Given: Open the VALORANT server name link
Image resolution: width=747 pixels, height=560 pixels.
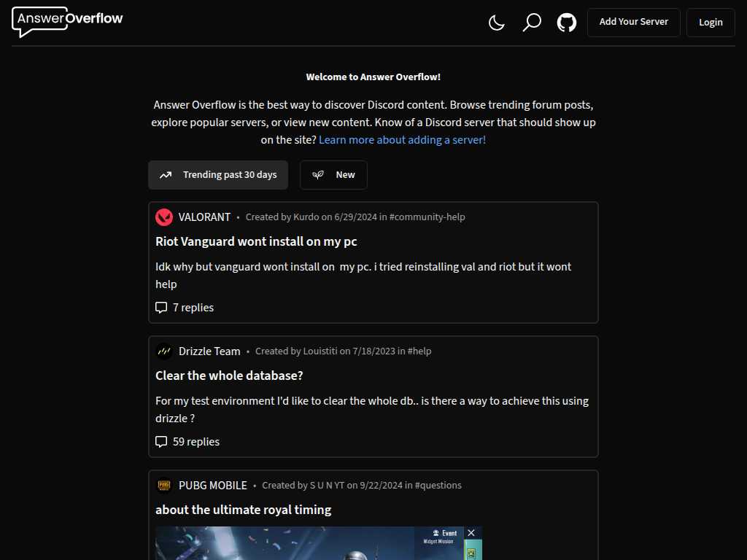Looking at the screenshot, I should click(x=204, y=217).
